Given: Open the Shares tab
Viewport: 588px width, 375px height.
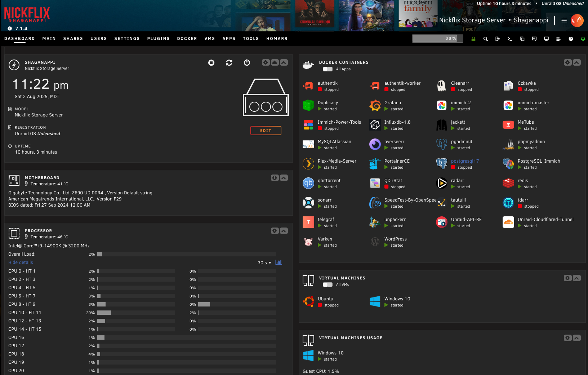Looking at the screenshot, I should click(x=73, y=39).
